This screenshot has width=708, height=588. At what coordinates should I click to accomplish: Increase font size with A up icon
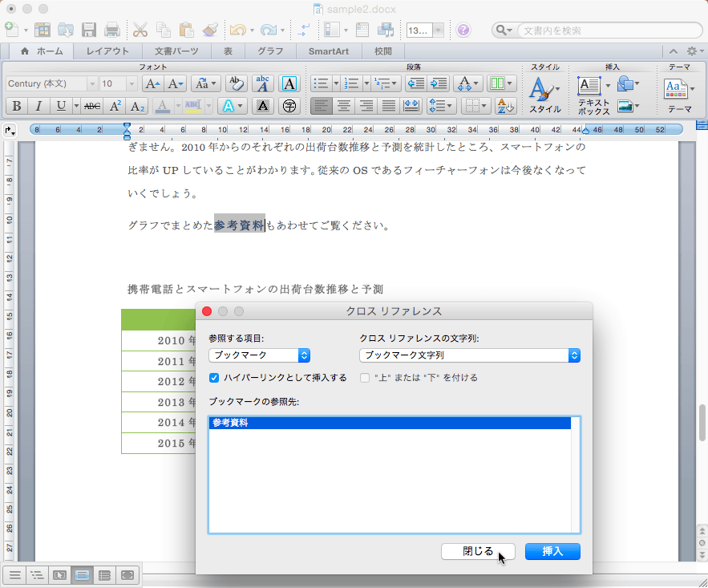coord(152,83)
